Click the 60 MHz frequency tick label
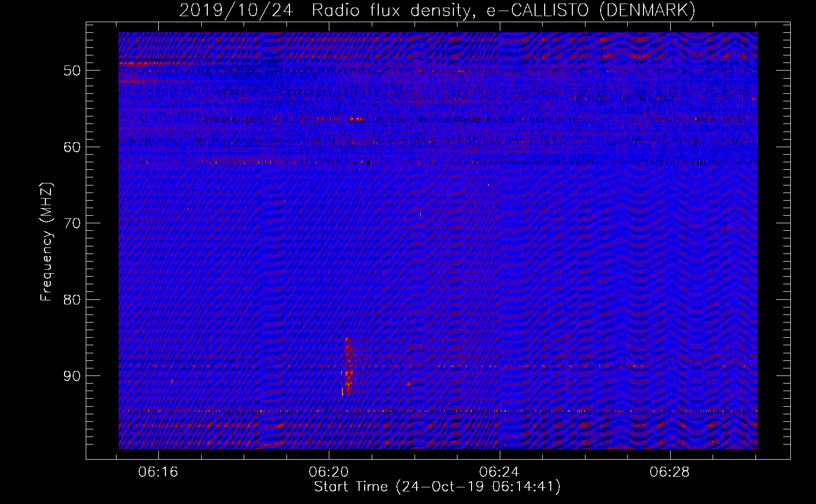Viewport: 816px width, 504px height. click(72, 147)
